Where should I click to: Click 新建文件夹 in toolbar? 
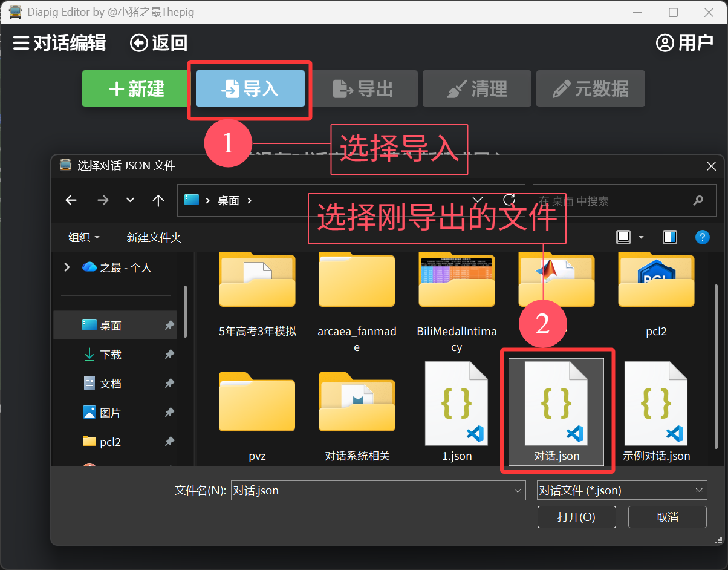tap(154, 237)
